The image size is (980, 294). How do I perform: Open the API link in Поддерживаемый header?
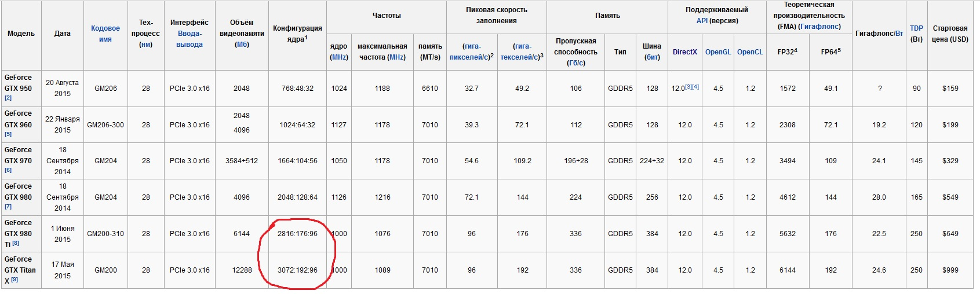click(x=702, y=21)
